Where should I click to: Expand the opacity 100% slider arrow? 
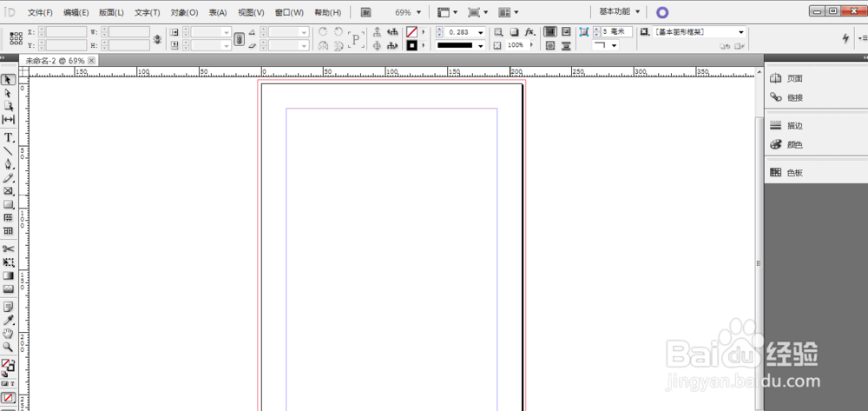tap(531, 45)
